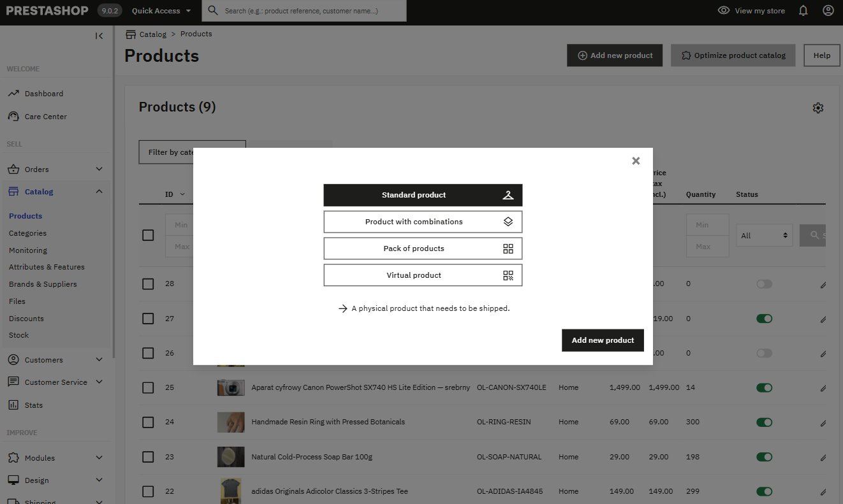843x504 pixels.
Task: Open the Quick Access dropdown
Action: 161,11
